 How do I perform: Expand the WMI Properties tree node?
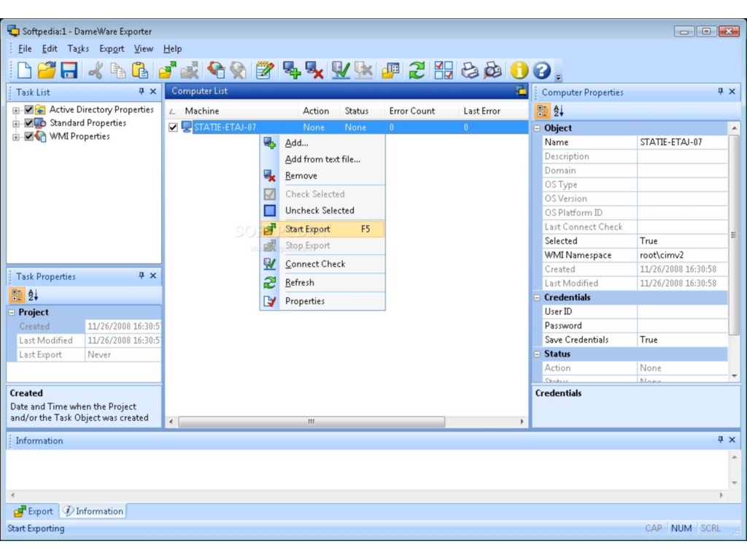pos(16,136)
